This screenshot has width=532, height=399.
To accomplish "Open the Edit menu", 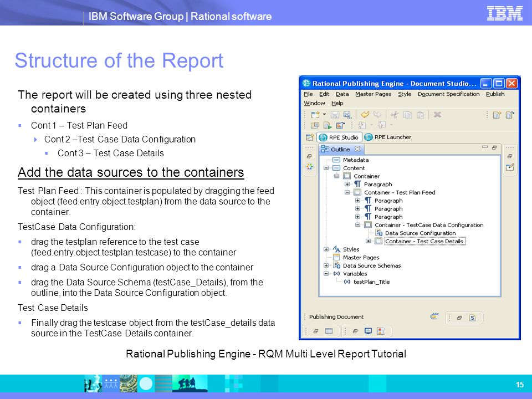I will (324, 94).
